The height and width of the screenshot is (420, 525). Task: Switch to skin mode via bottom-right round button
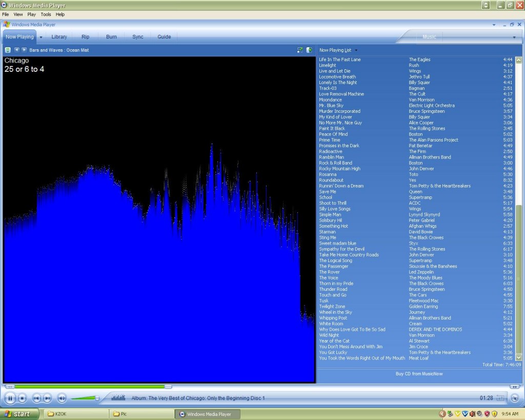coord(515,398)
